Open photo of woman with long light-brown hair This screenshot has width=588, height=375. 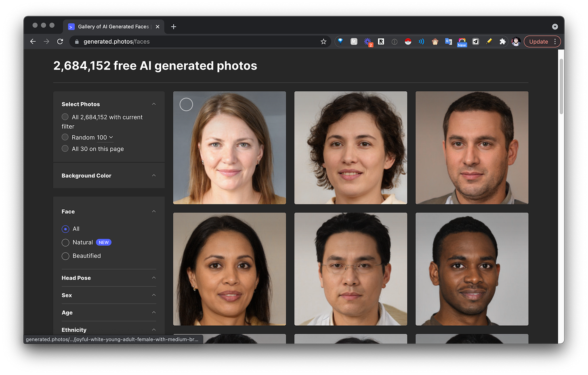(x=229, y=147)
